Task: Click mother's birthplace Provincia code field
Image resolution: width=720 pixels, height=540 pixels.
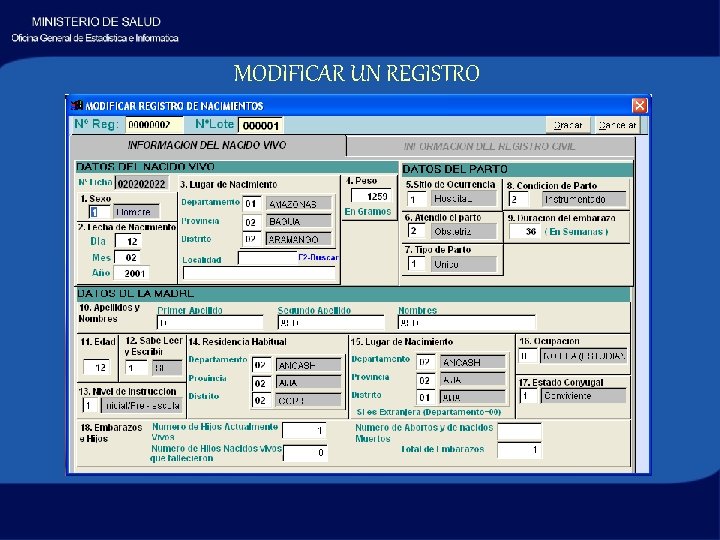Action: pos(426,380)
